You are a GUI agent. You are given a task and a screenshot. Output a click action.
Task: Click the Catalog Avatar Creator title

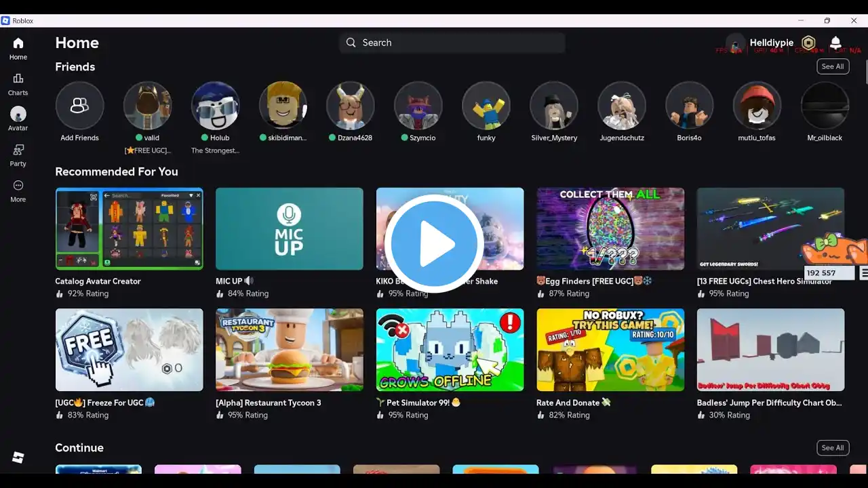[x=98, y=281]
